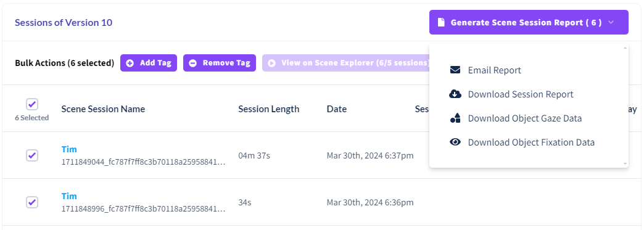Collapse the Generate Scene Session Report chevron
644x230 pixels.
(x=611, y=22)
